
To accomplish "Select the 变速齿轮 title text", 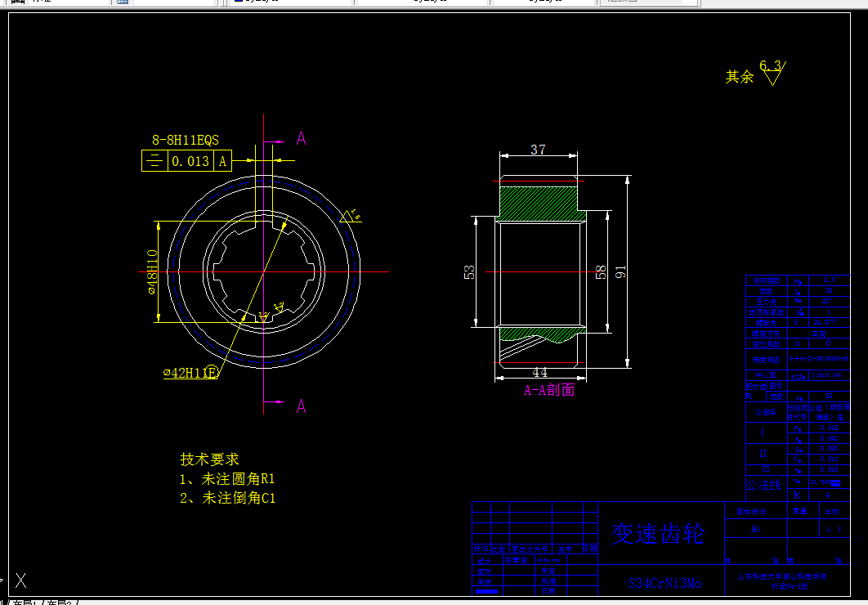I will pyautogui.click(x=658, y=534).
